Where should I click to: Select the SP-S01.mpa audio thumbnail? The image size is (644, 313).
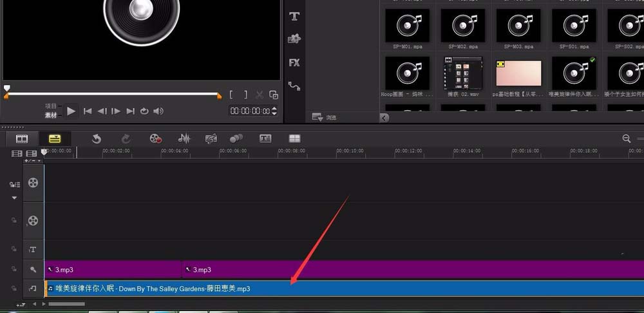pyautogui.click(x=574, y=26)
